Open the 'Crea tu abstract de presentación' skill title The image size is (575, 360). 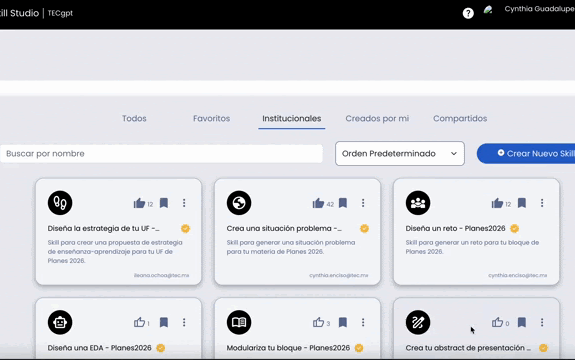coord(468,348)
